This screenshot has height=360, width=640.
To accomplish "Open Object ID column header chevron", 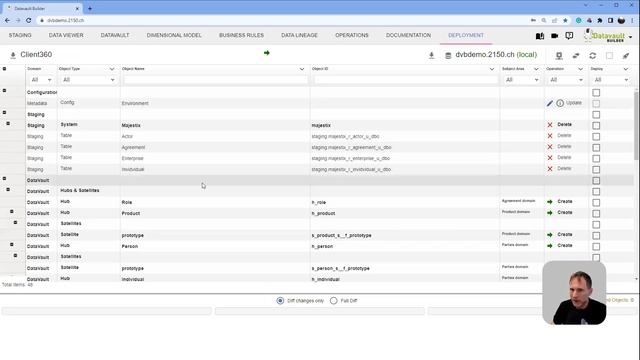I will [x=491, y=69].
